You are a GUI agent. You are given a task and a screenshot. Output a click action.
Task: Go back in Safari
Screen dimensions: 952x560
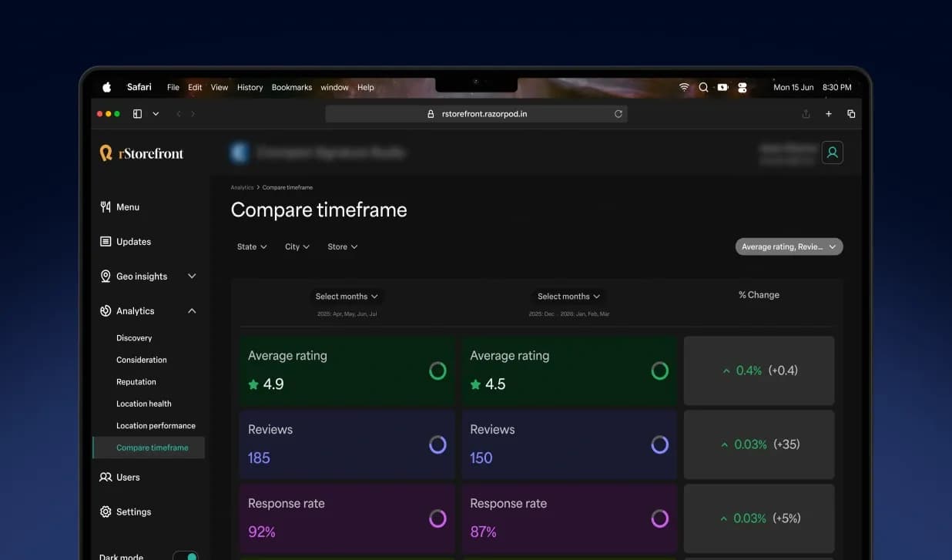179,114
